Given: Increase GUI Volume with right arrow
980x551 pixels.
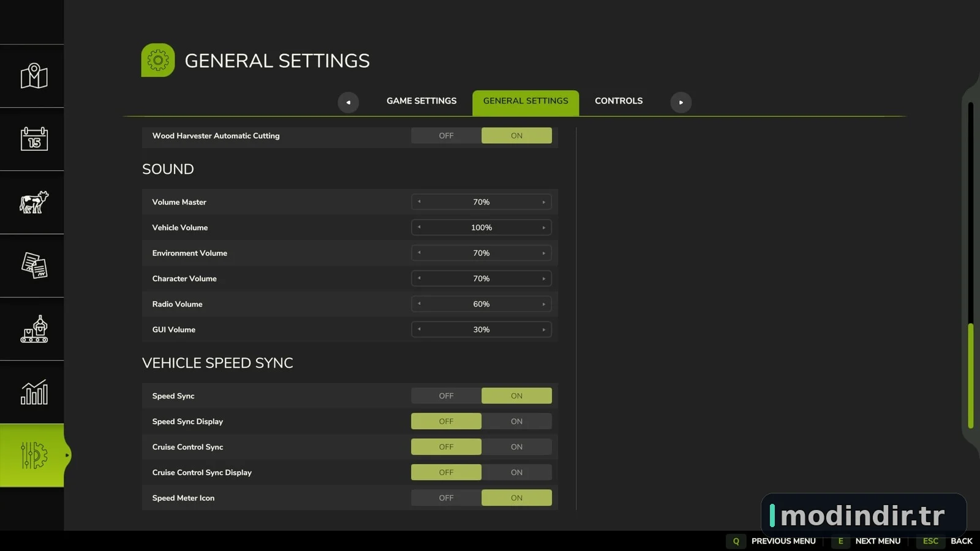Looking at the screenshot, I should click(x=543, y=329).
